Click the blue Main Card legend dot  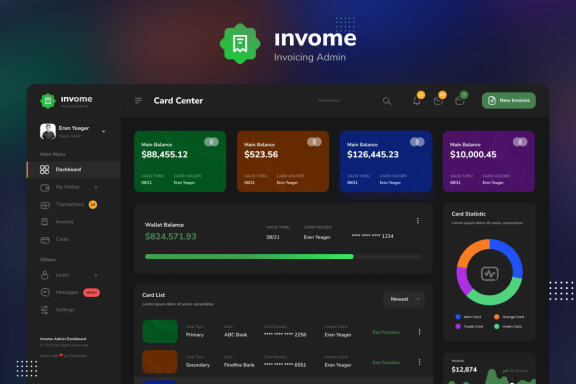click(x=458, y=317)
